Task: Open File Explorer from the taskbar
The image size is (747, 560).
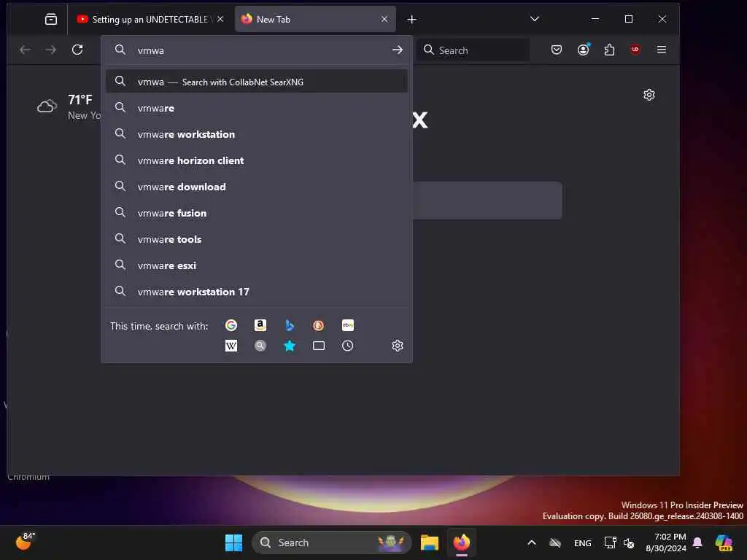Action: (x=429, y=542)
